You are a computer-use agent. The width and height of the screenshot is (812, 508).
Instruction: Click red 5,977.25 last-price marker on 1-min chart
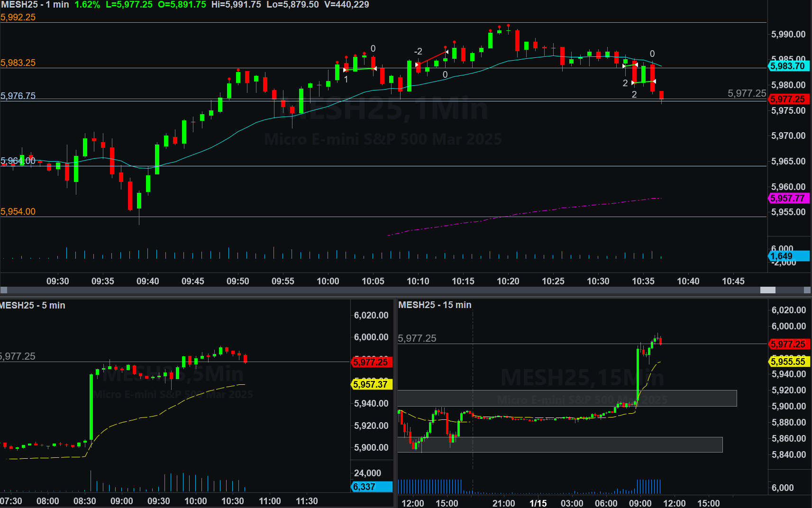pyautogui.click(x=788, y=99)
